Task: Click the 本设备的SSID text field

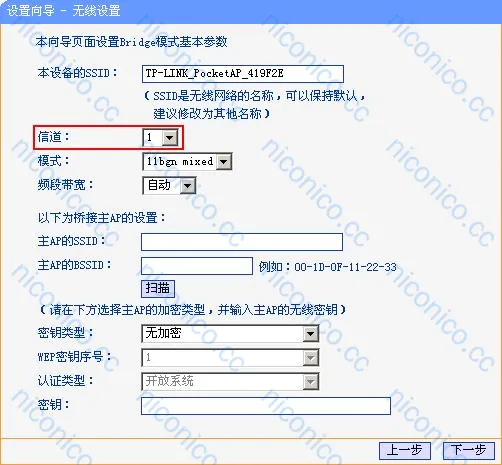Action: coord(243,74)
